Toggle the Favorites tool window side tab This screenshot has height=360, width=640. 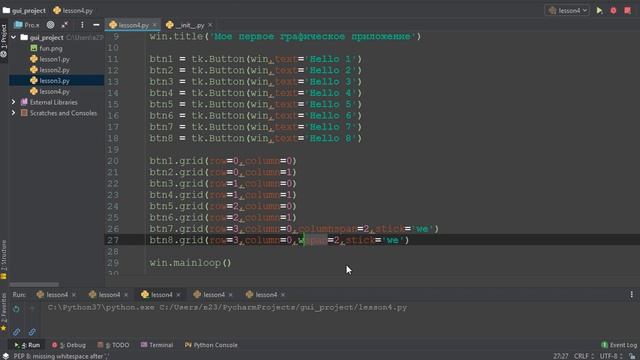[4, 311]
